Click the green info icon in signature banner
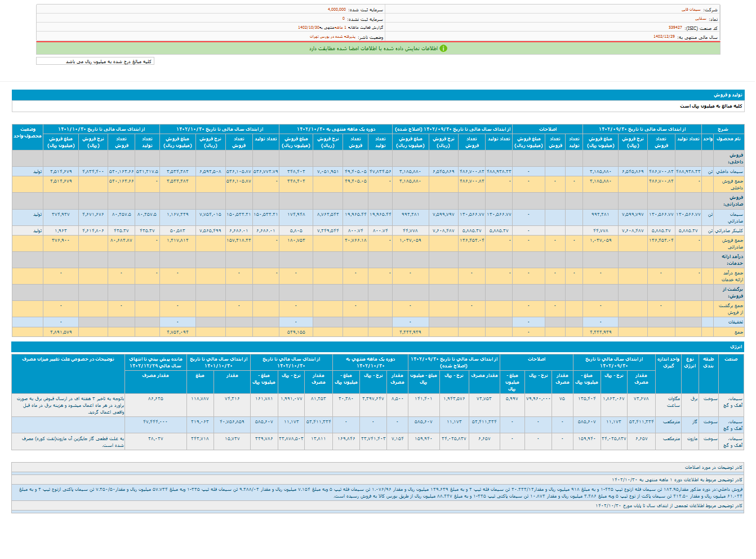756x559 pixels. click(x=443, y=48)
